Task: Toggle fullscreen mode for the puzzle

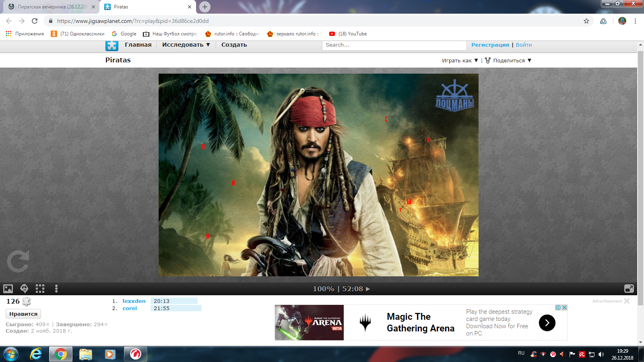Action: [x=629, y=288]
